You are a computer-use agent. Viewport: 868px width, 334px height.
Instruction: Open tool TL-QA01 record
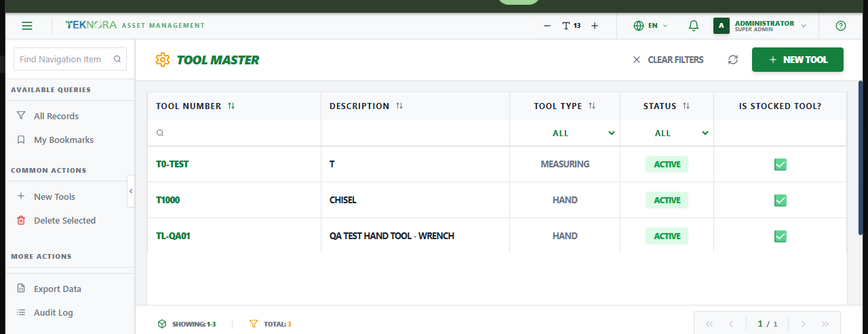coord(173,236)
